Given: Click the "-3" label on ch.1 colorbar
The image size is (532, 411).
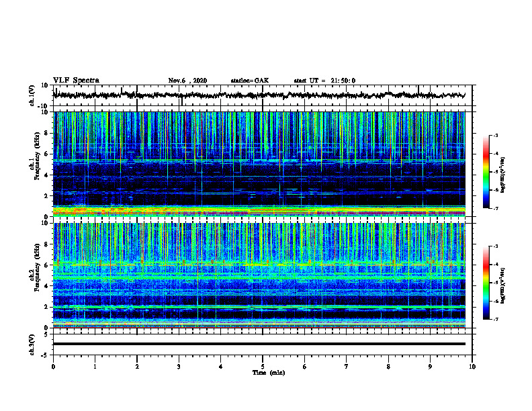Looking at the screenshot, I should point(496,135).
